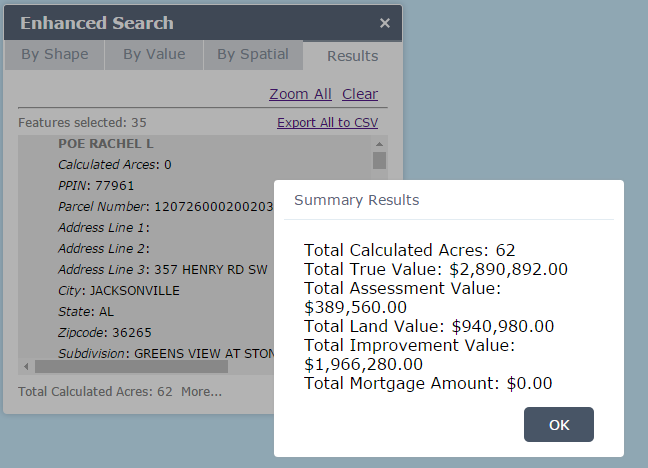Clear the search results

click(360, 94)
